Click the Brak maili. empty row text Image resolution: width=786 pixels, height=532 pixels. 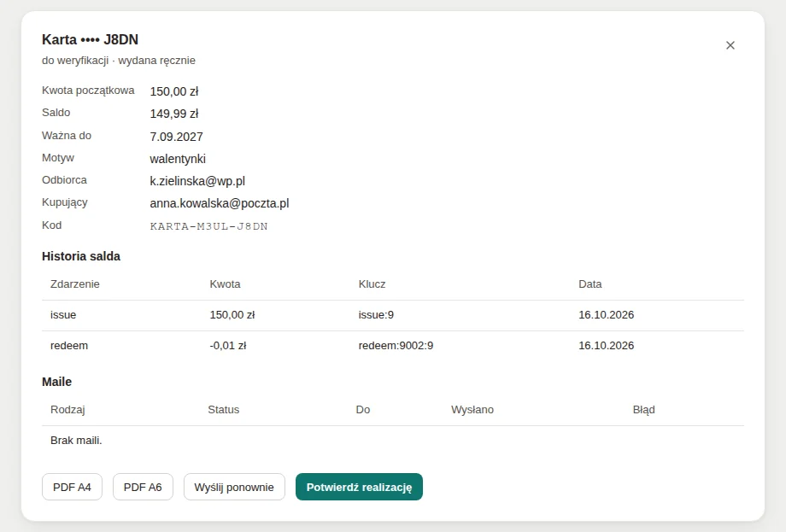click(x=76, y=441)
